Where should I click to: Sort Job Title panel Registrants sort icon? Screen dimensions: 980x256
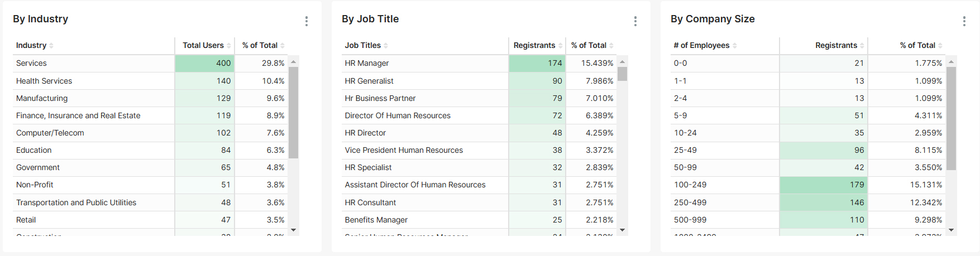point(561,46)
